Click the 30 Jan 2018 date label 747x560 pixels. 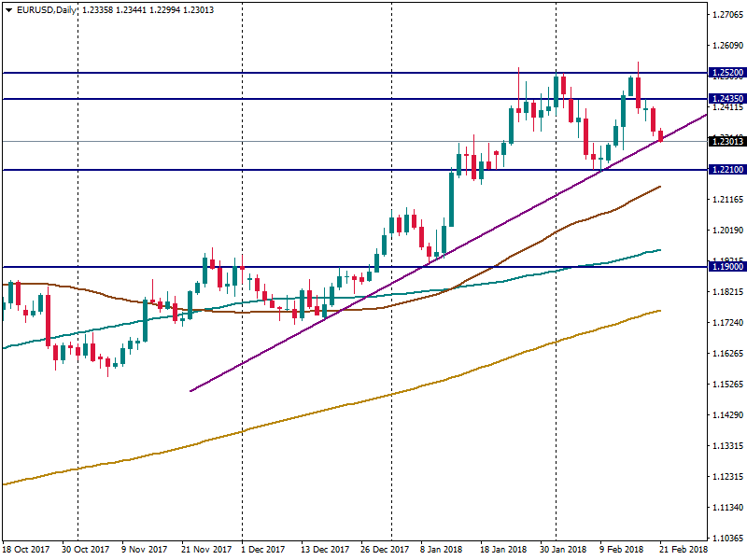[563, 550]
